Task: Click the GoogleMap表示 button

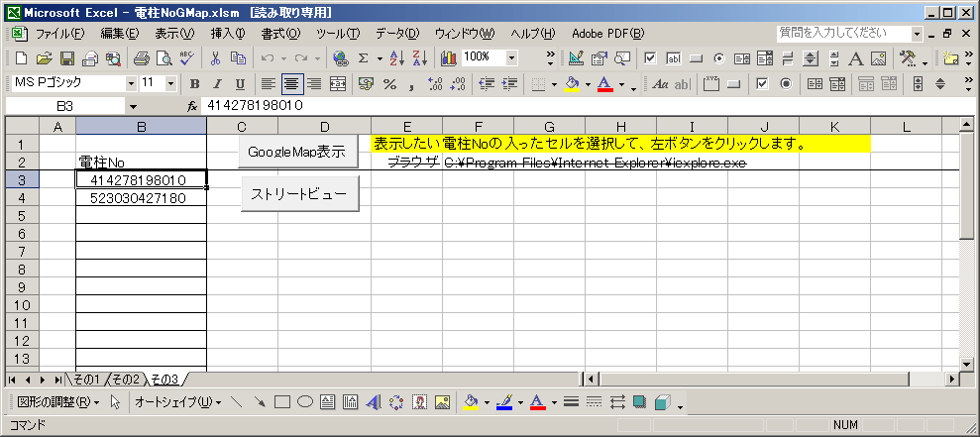Action: (298, 152)
